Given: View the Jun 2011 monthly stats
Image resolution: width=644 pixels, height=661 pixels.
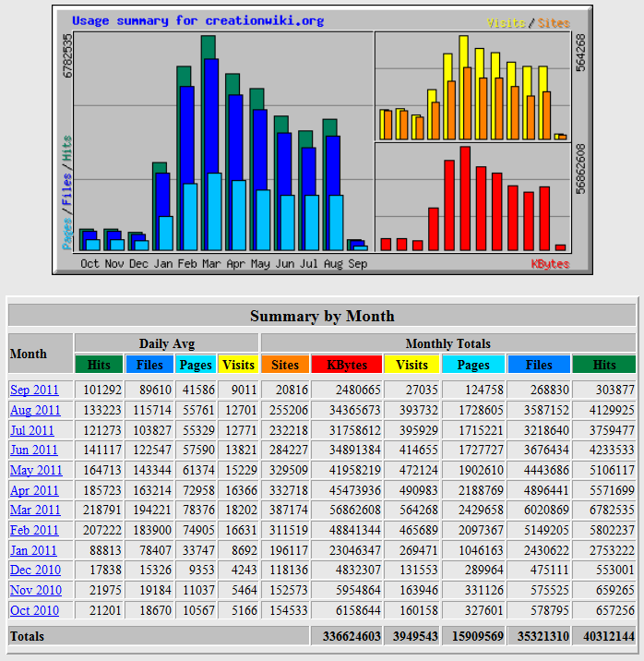Looking at the screenshot, I should (33, 451).
